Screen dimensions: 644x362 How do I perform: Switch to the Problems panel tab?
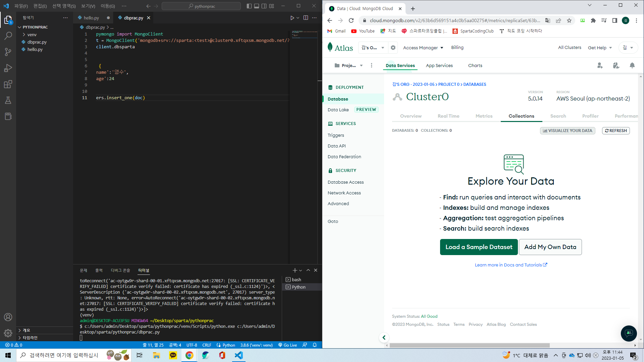[84, 270]
